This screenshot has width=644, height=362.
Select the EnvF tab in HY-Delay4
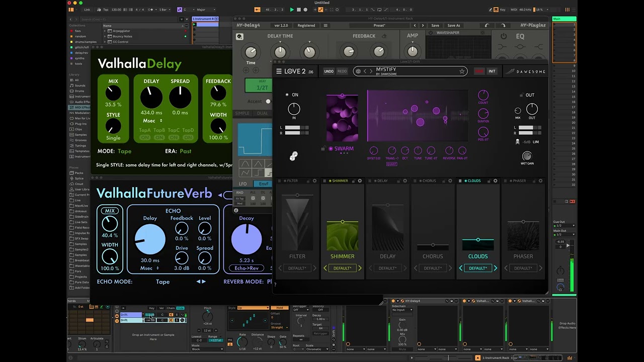pos(264,184)
